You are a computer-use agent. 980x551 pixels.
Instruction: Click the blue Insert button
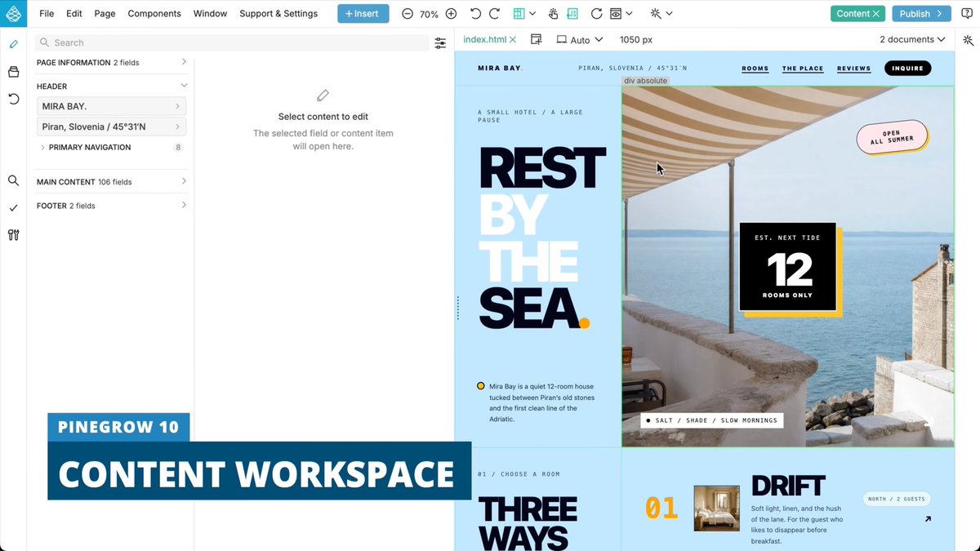pyautogui.click(x=363, y=14)
